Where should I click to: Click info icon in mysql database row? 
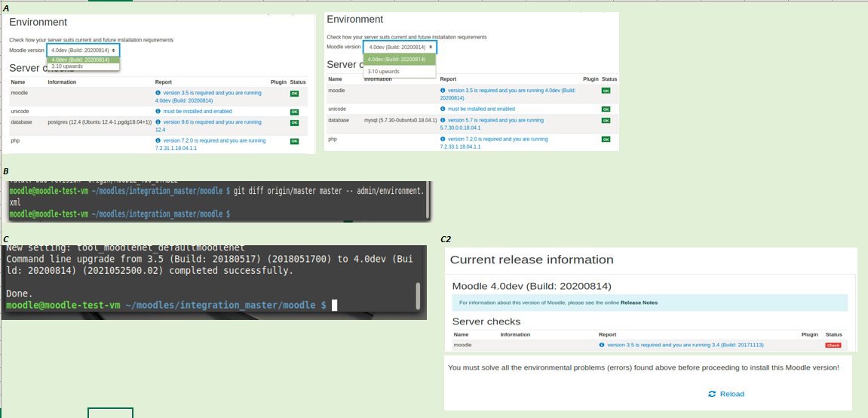point(443,120)
